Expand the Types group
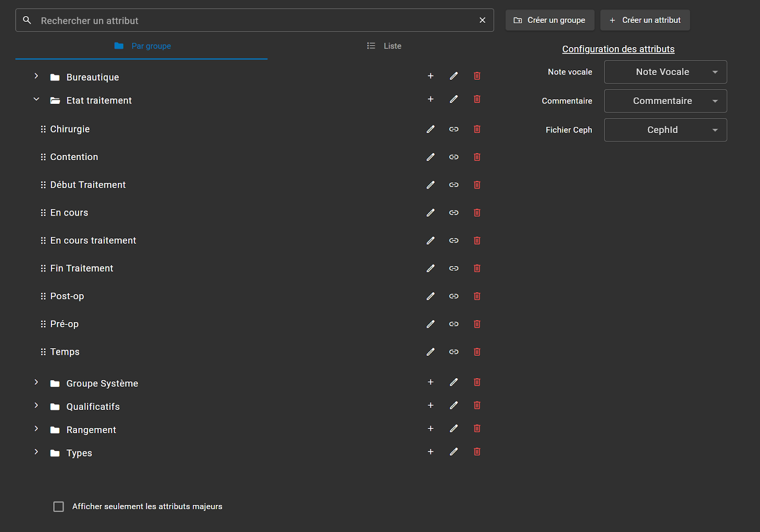 36,452
